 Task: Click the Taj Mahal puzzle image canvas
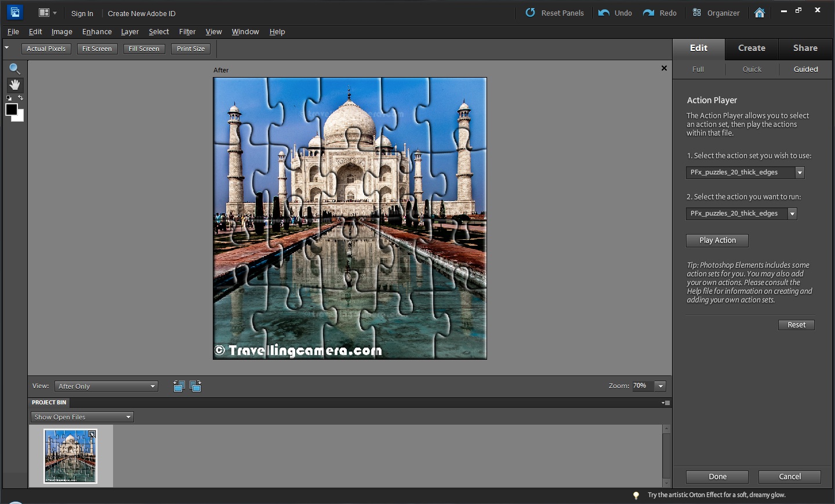point(350,218)
